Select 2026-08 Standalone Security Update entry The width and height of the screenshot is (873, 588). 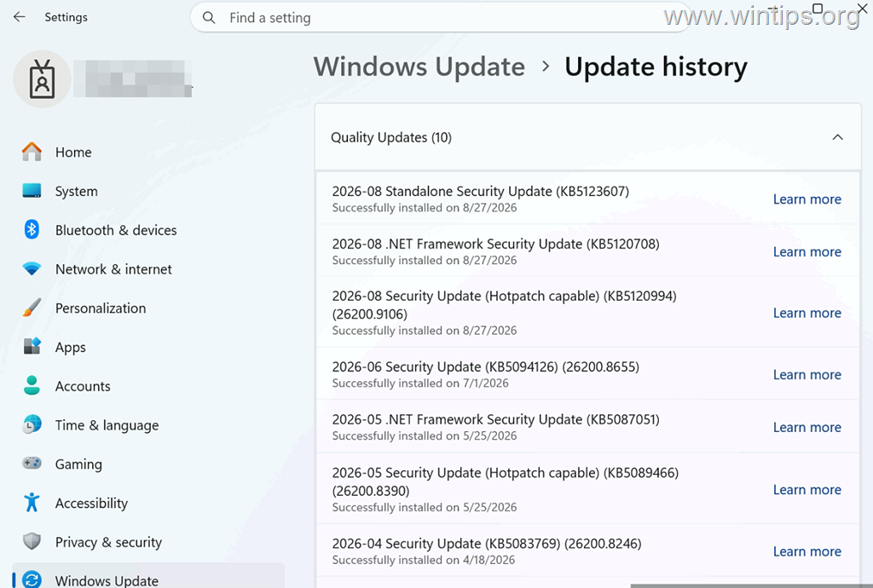coord(588,199)
